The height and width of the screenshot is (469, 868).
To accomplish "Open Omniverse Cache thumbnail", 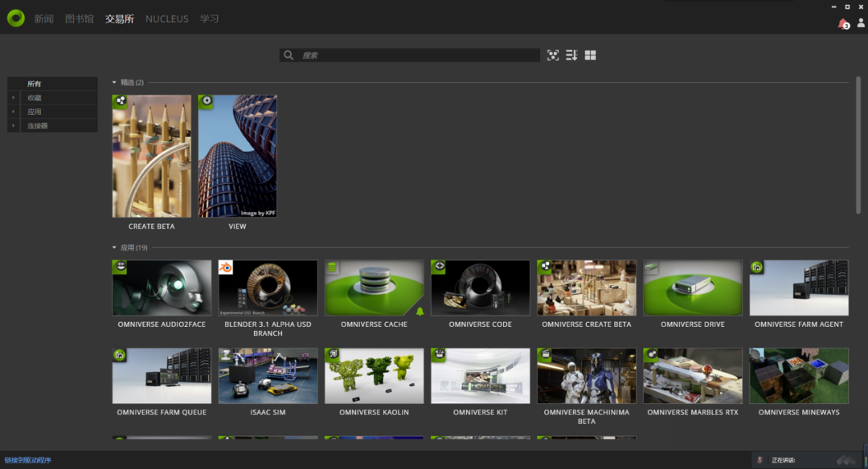I will tap(375, 288).
